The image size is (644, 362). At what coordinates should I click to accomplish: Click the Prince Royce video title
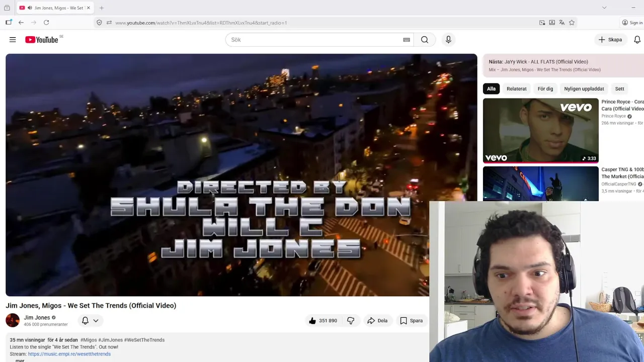[x=622, y=105]
